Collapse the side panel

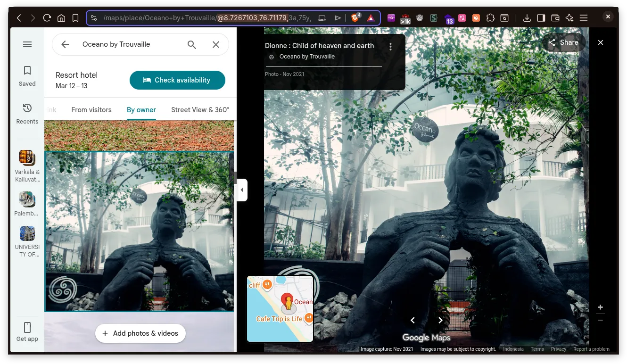242,190
